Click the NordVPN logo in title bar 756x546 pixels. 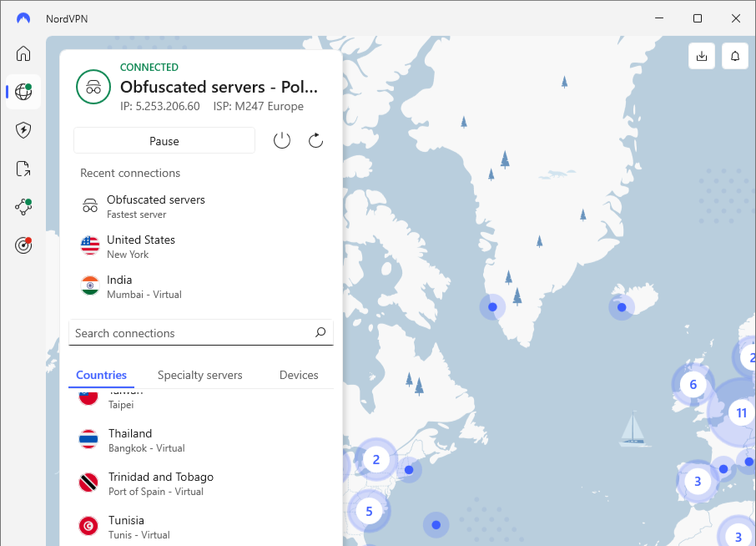point(23,18)
